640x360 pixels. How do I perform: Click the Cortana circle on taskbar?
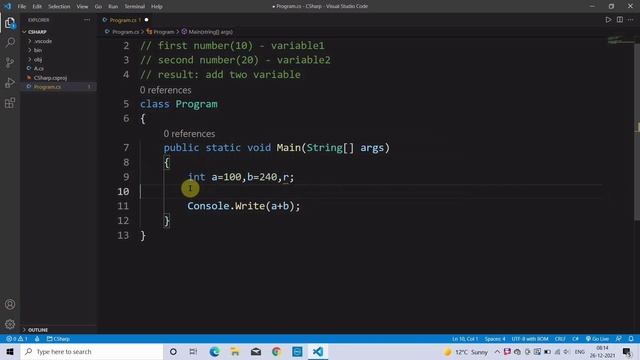coord(173,351)
